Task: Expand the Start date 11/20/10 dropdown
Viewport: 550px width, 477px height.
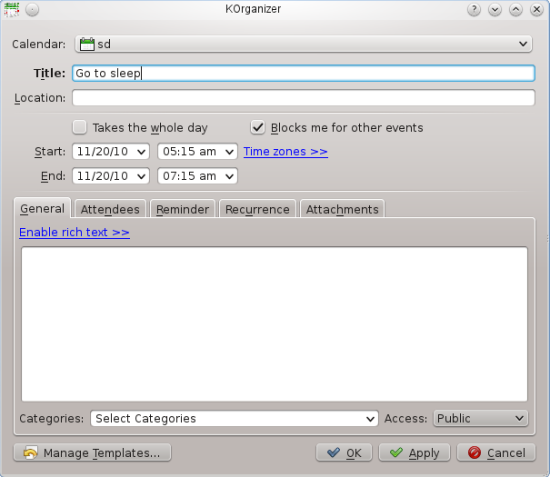Action: coord(111,152)
